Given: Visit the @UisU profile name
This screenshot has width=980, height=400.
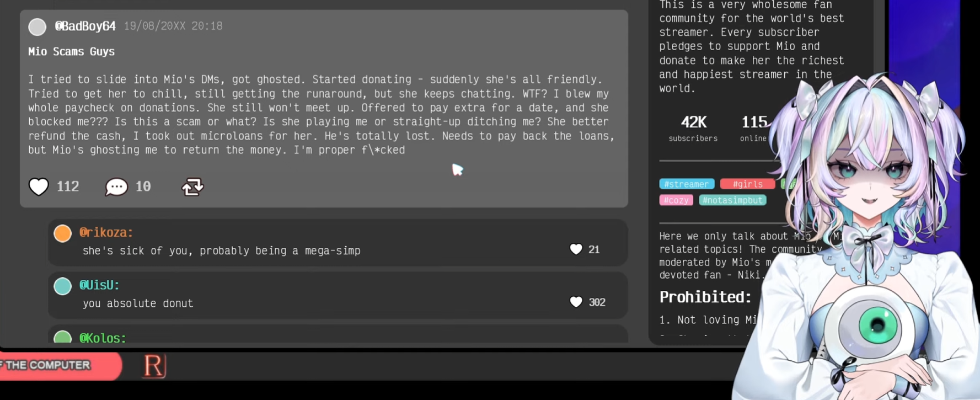Looking at the screenshot, I should tap(99, 285).
